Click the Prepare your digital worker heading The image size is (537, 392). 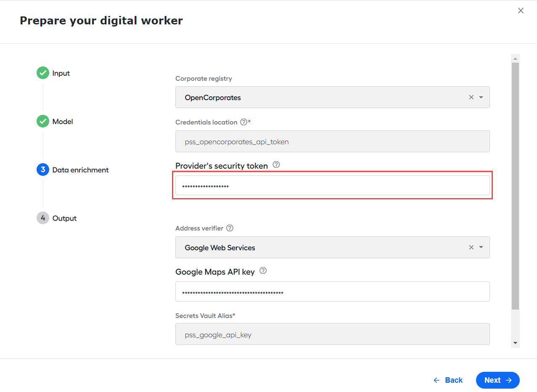tap(101, 20)
